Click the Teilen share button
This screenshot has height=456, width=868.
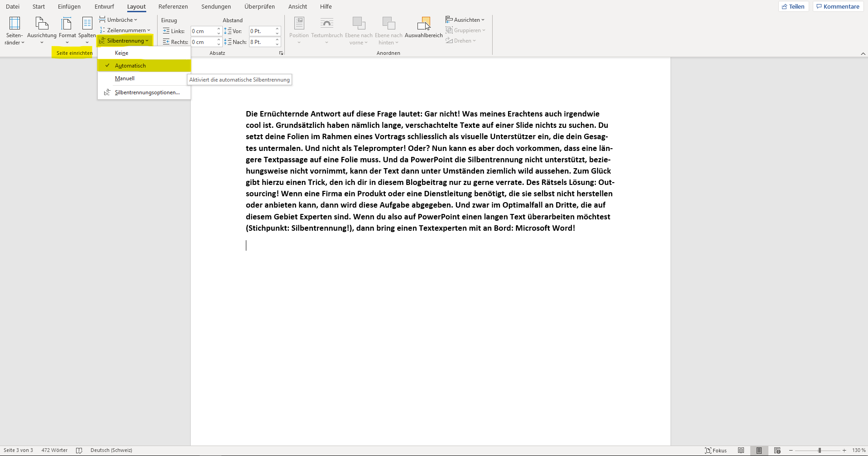point(793,7)
